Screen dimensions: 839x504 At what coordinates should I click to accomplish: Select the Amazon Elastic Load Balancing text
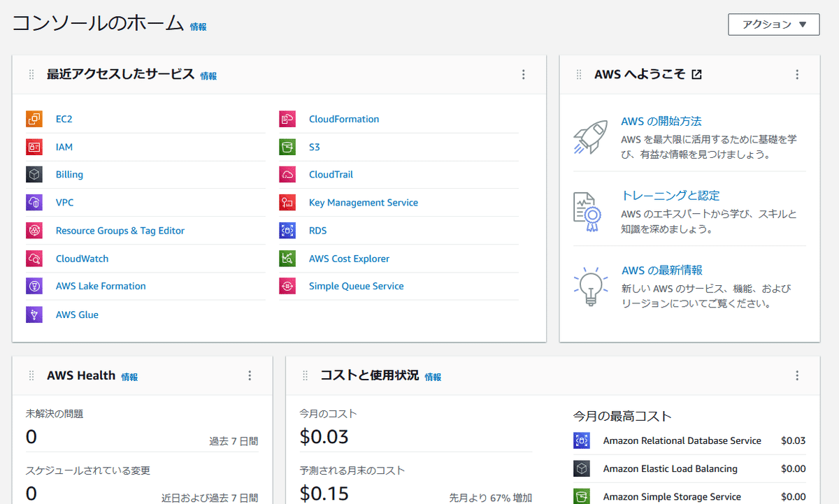(x=671, y=469)
